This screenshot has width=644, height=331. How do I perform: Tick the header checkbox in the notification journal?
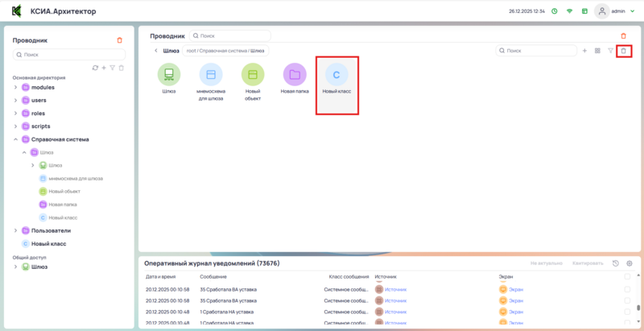coord(627,276)
